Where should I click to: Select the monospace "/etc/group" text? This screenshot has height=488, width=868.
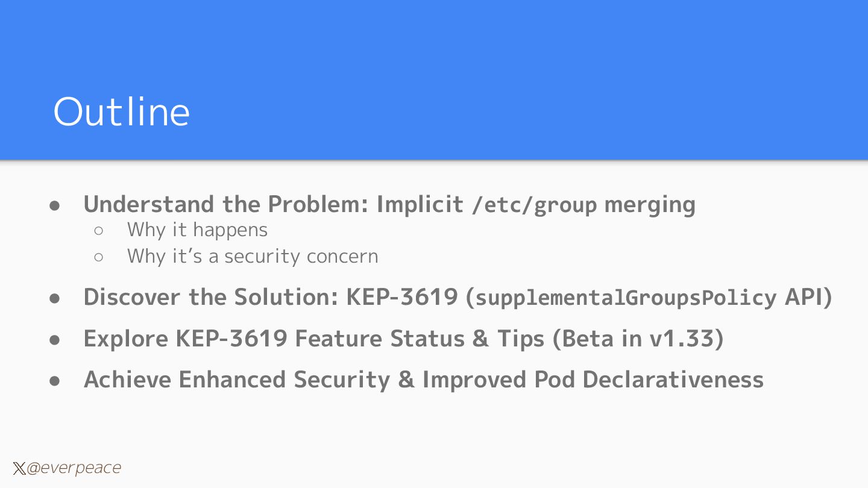[x=534, y=205]
